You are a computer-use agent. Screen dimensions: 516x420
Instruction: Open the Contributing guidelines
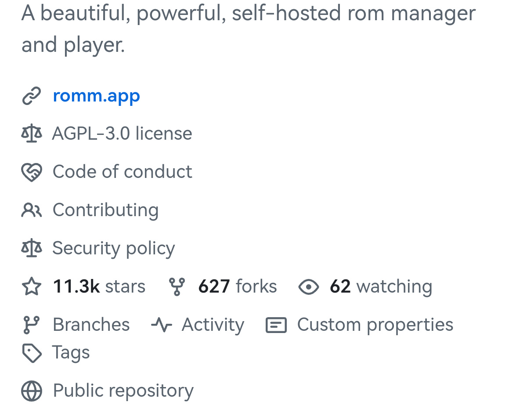pos(106,210)
